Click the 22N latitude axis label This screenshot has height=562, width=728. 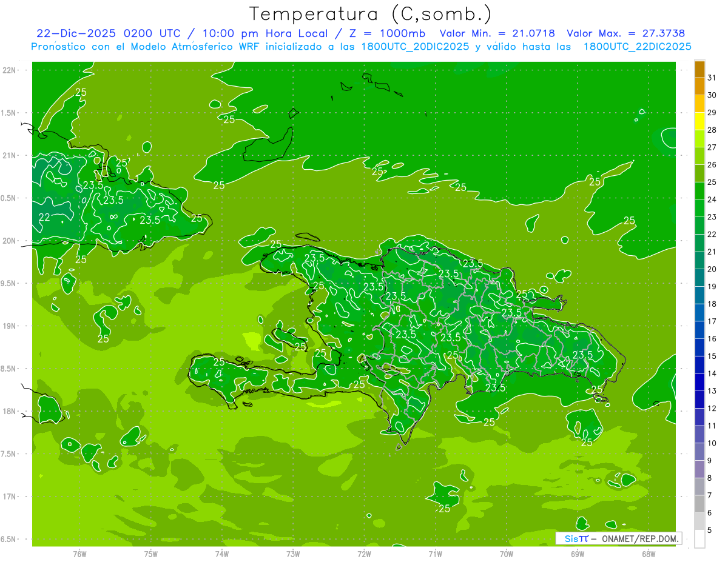[x=10, y=70]
